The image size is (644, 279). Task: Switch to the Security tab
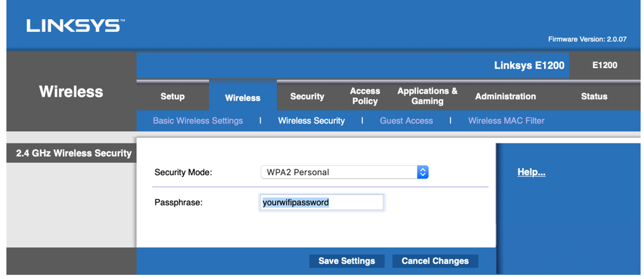[x=307, y=97]
